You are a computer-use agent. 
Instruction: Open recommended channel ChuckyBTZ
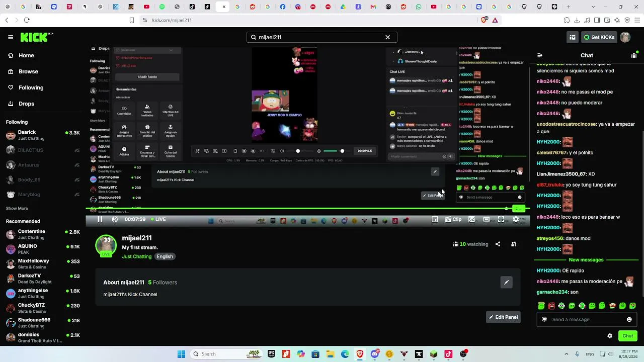click(43, 308)
